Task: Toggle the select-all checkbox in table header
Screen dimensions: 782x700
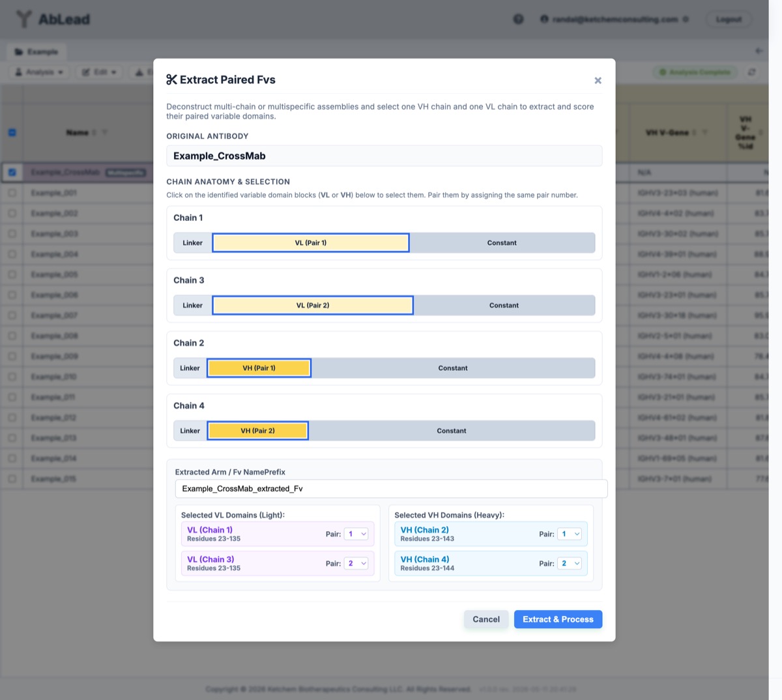Action: tap(12, 132)
